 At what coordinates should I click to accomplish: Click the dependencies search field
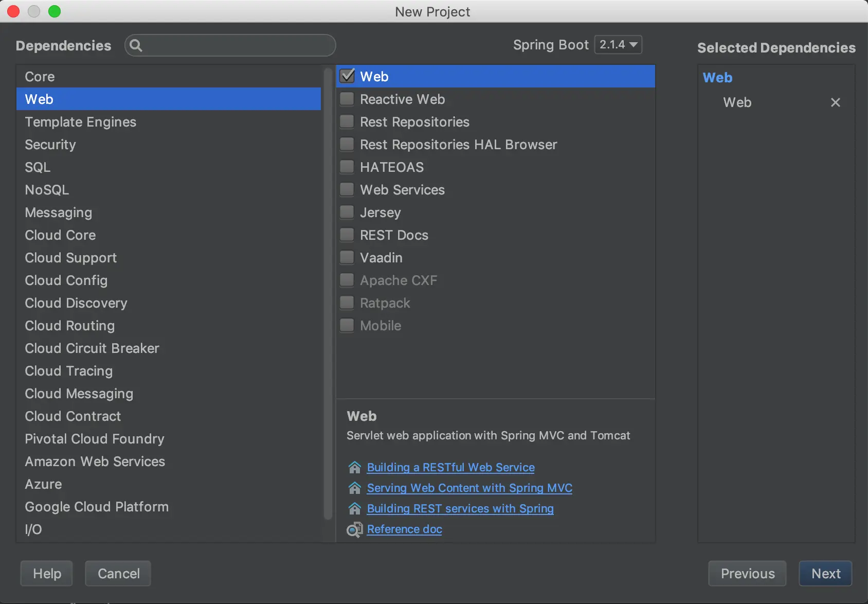coord(230,45)
